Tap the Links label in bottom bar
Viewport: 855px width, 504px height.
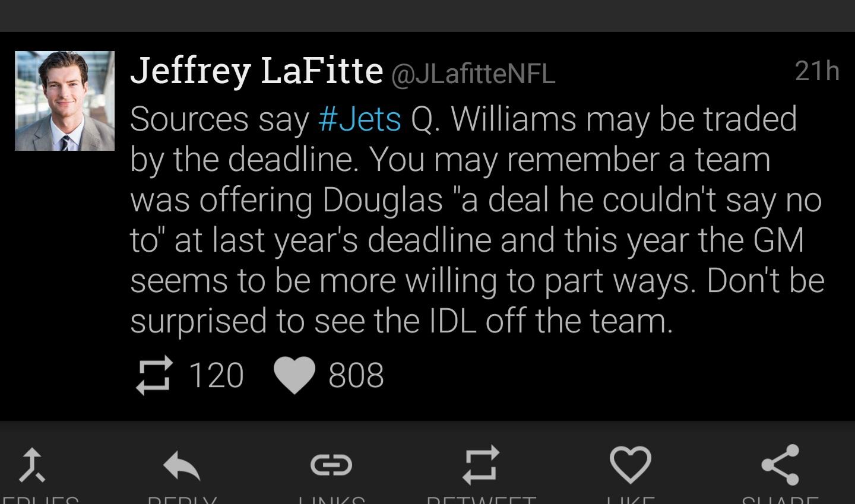[x=331, y=500]
